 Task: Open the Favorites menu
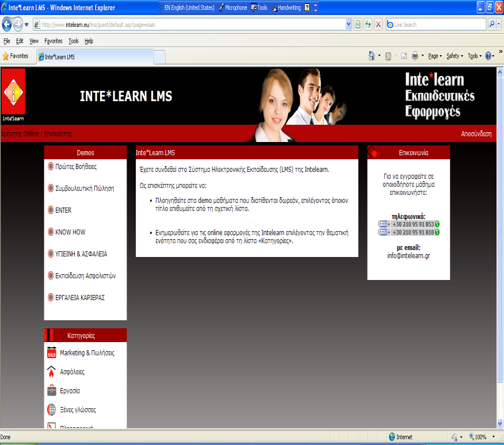pos(54,41)
